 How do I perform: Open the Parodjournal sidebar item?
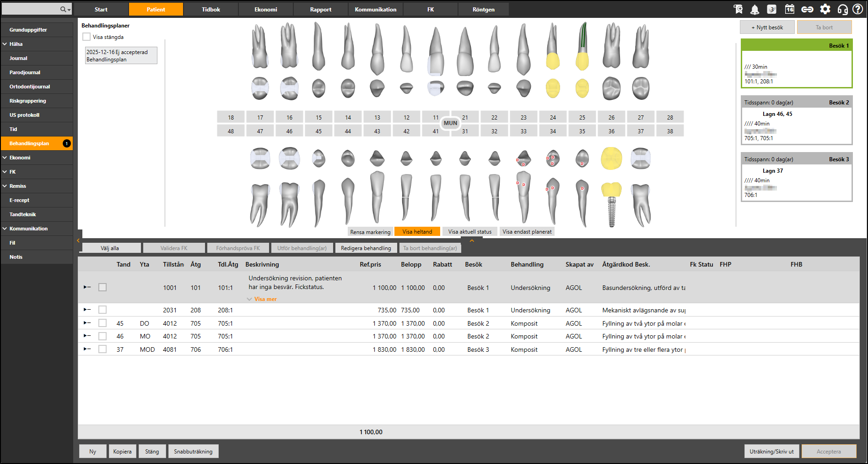[x=25, y=72]
